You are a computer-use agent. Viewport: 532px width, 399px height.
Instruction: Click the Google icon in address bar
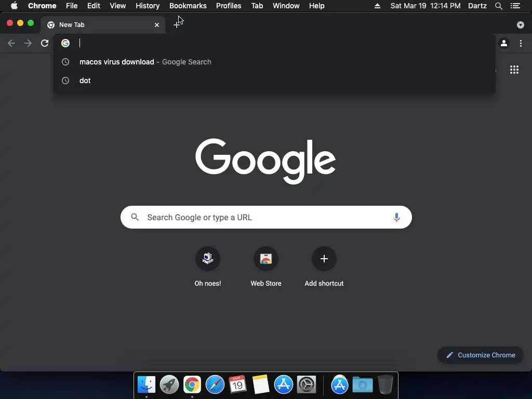[65, 43]
